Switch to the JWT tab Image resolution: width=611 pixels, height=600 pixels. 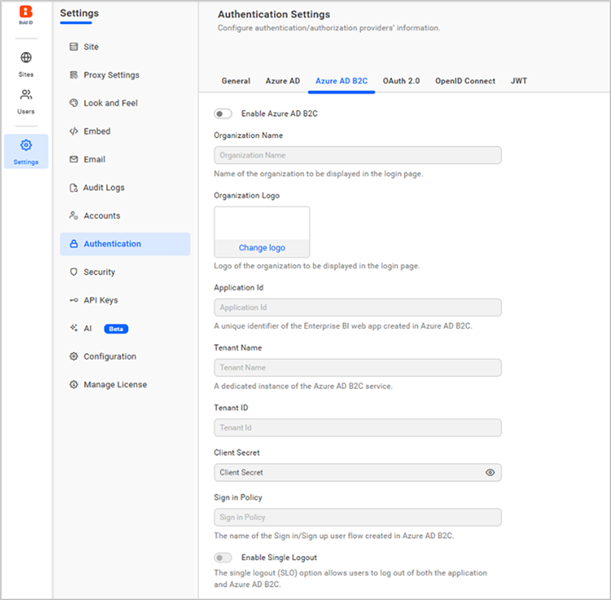[x=519, y=81]
